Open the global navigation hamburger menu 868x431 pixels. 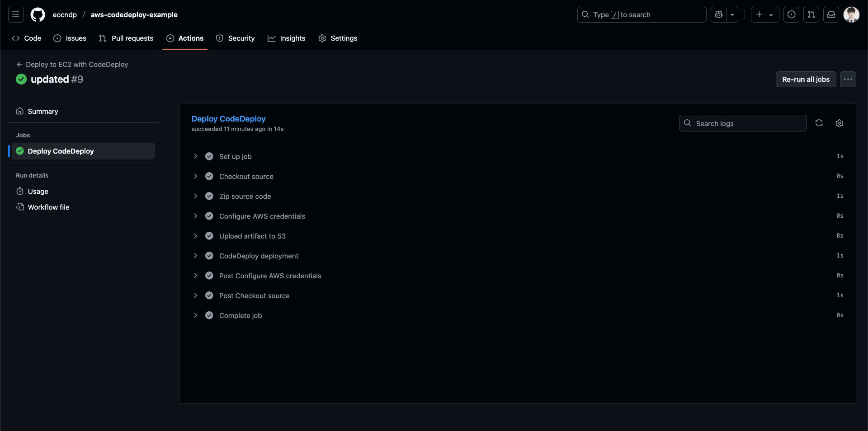click(x=16, y=14)
